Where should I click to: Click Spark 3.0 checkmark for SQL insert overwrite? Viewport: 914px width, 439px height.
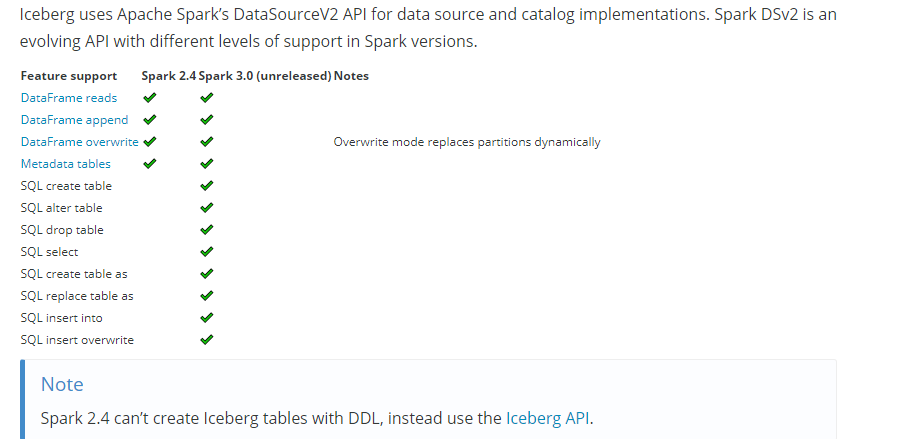[x=206, y=340]
